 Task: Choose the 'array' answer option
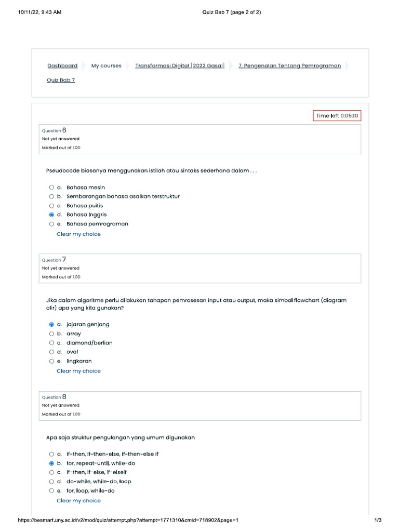pos(51,334)
